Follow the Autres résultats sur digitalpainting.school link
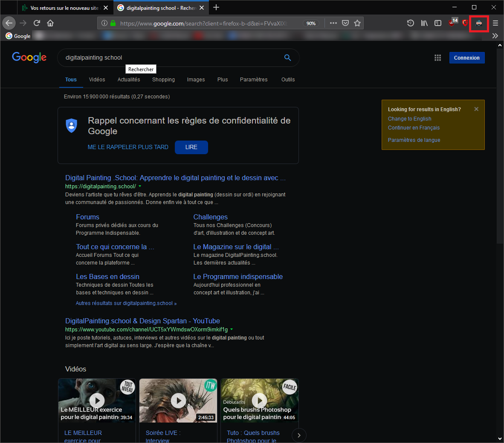 click(x=126, y=303)
